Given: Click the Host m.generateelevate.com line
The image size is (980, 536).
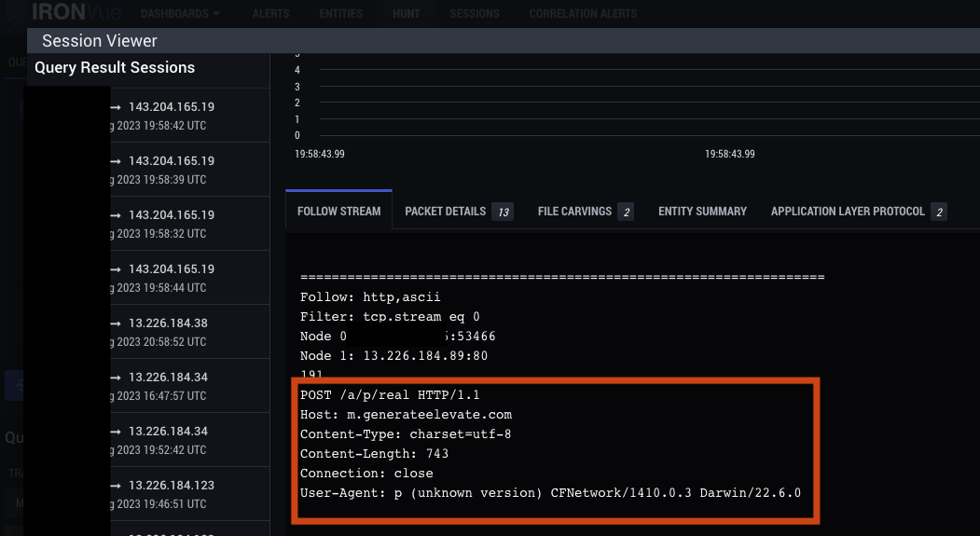Looking at the screenshot, I should 407,414.
